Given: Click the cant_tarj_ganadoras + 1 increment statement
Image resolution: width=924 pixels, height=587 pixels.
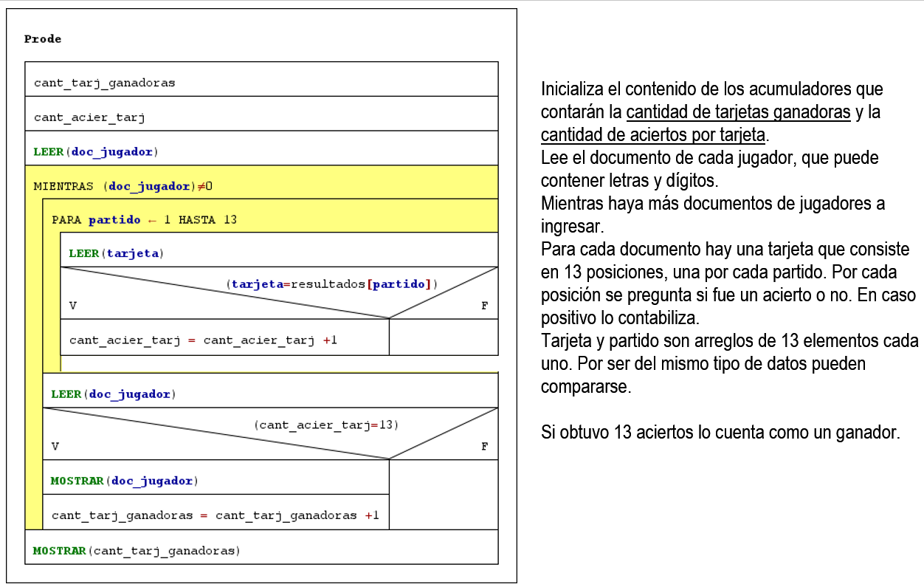Looking at the screenshot, I should pos(215,515).
